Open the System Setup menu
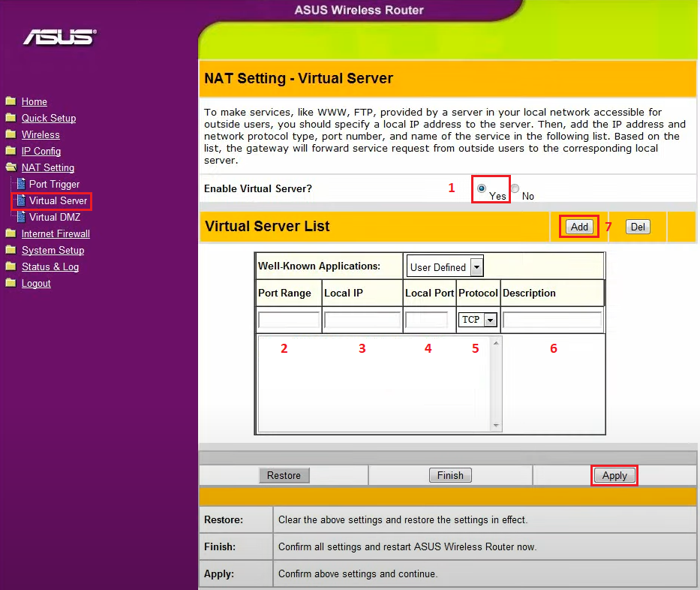700x590 pixels. [53, 250]
